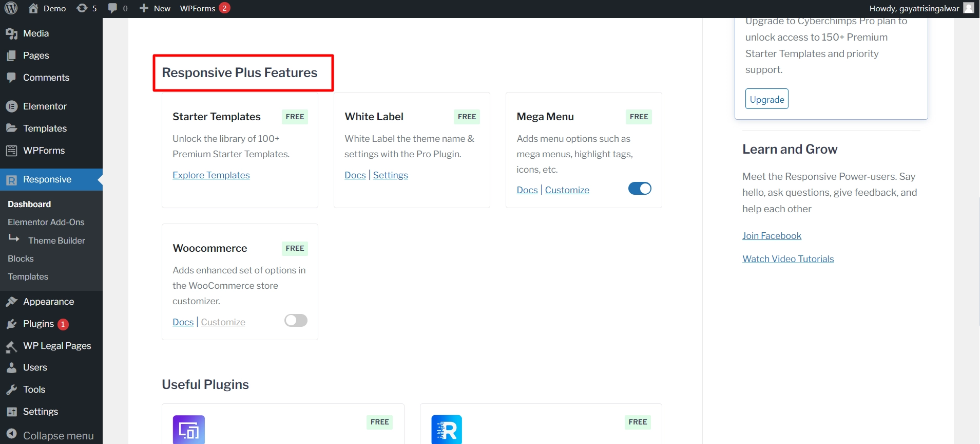Open Blocks submenu item
980x444 pixels.
(x=21, y=258)
